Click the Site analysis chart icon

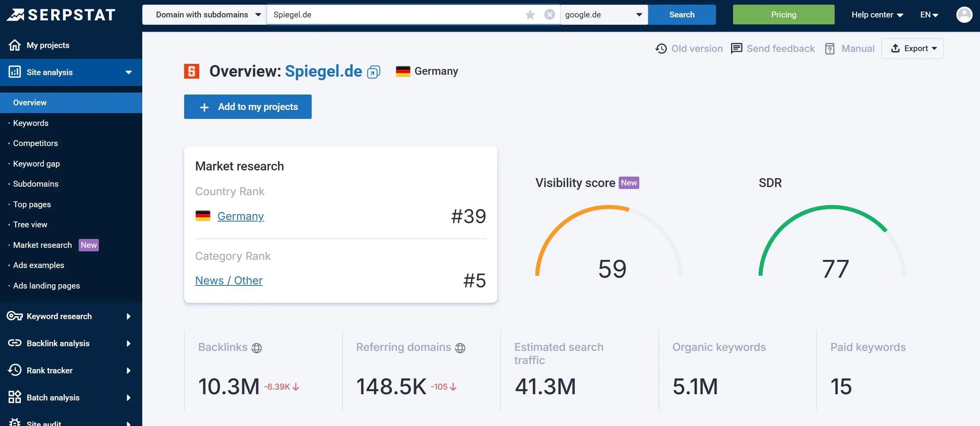pos(15,72)
